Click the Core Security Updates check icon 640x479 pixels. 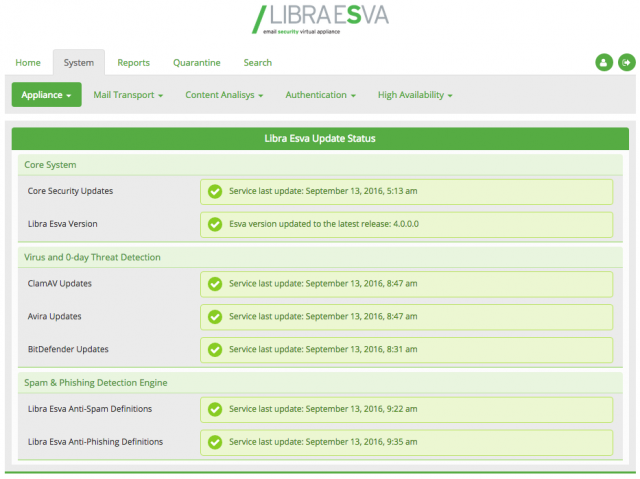tap(215, 191)
